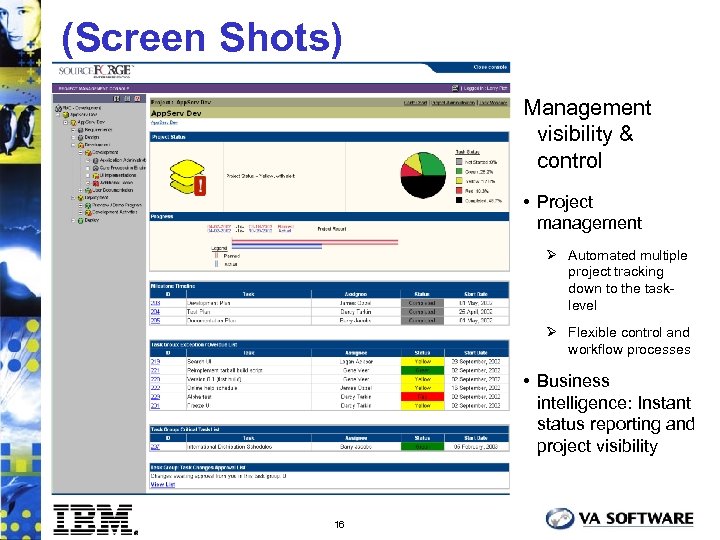The height and width of the screenshot is (540, 720).
Task: Collapse the Design tree node
Action: point(73,137)
